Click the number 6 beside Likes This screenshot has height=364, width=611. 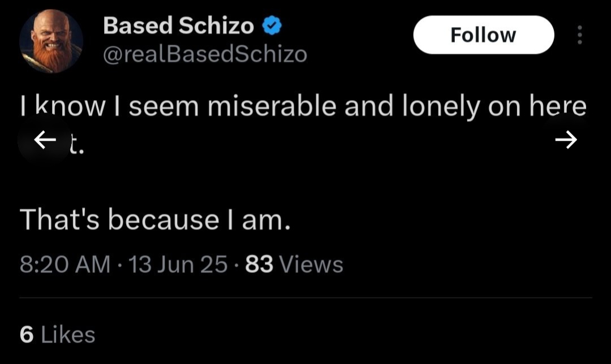(x=26, y=335)
